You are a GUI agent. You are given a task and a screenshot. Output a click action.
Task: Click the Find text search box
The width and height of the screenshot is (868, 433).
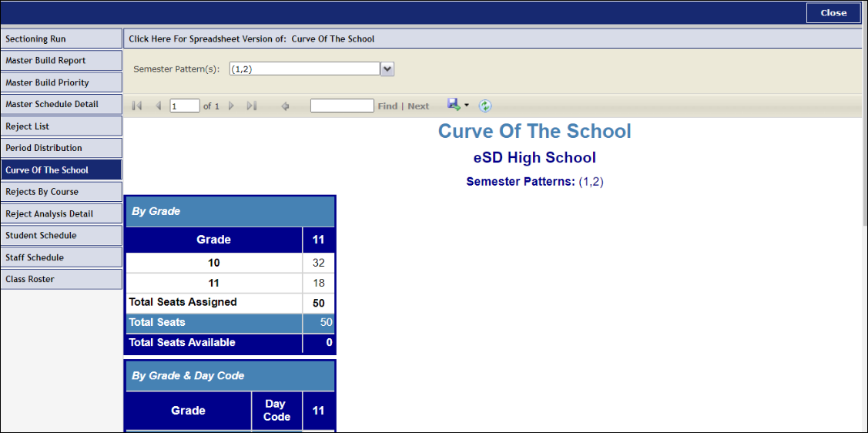[342, 106]
